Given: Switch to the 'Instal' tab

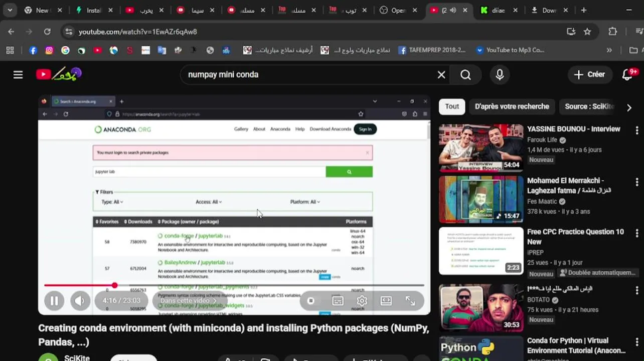Looking at the screenshot, I should [x=94, y=10].
